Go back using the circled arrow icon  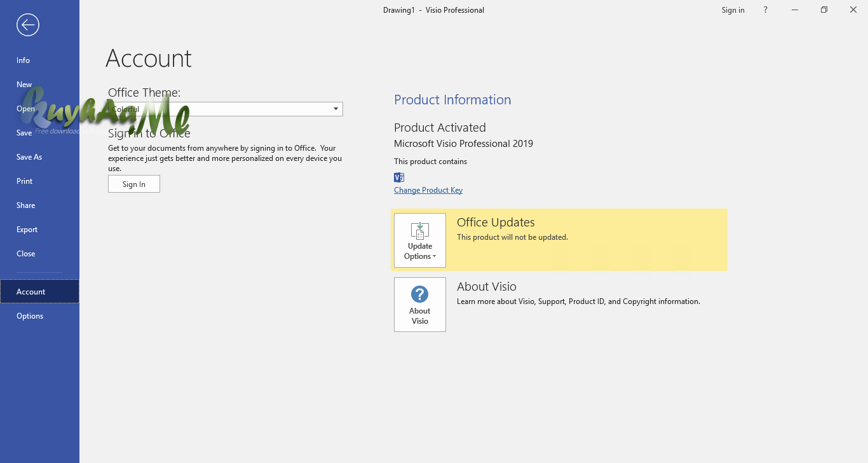click(x=28, y=25)
